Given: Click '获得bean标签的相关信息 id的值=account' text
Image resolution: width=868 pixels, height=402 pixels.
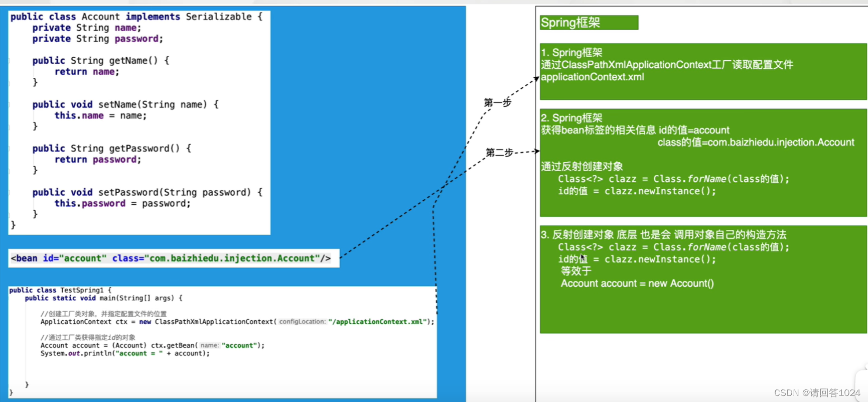Looking at the screenshot, I should (x=635, y=130).
